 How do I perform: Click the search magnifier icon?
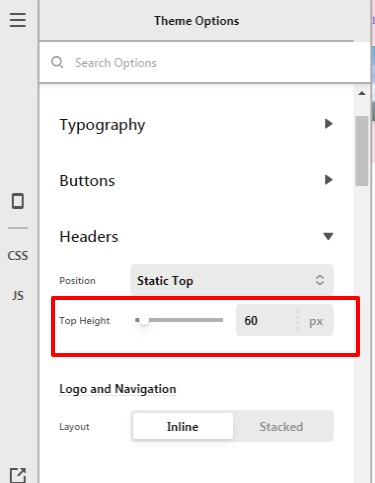tap(57, 62)
